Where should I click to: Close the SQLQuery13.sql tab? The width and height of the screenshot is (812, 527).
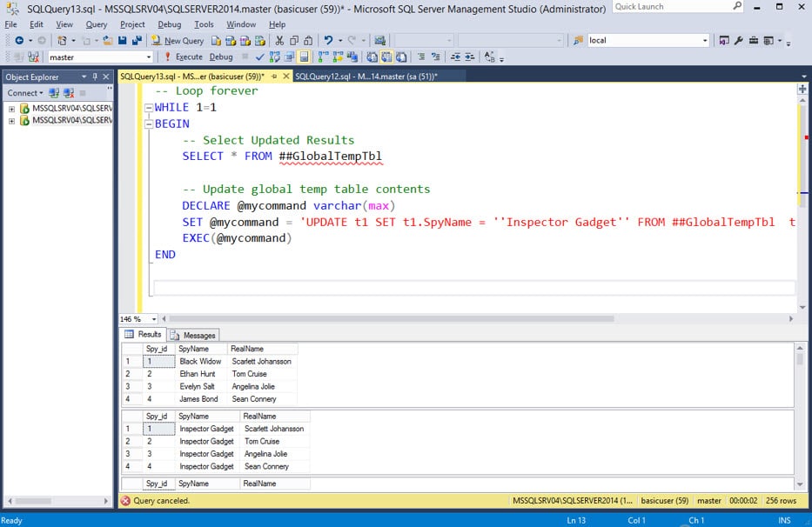tap(285, 77)
